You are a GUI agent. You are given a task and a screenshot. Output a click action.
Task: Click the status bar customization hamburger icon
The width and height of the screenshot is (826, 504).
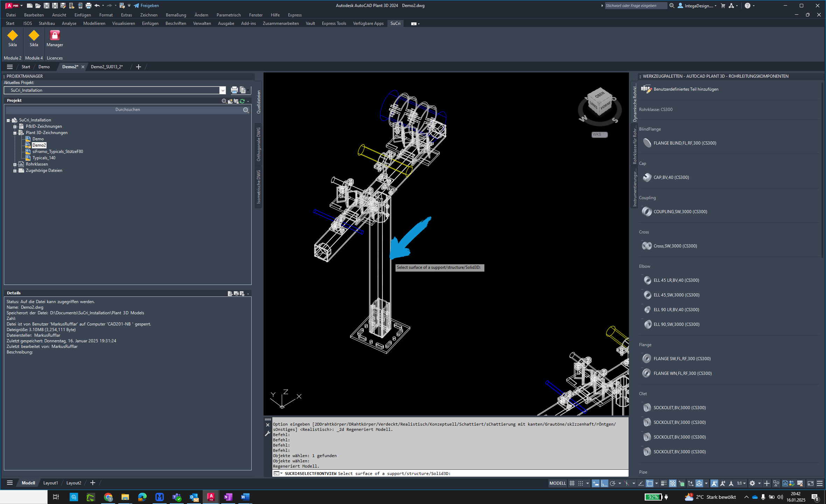[820, 483]
